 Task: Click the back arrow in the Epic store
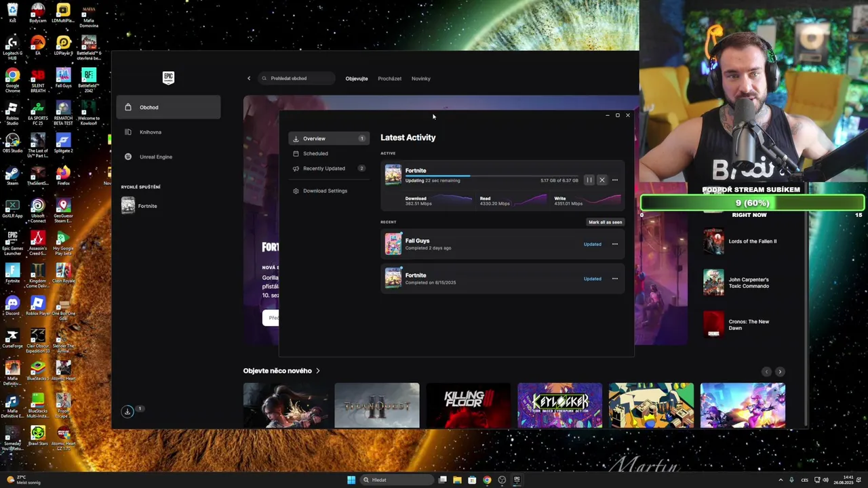coord(249,79)
